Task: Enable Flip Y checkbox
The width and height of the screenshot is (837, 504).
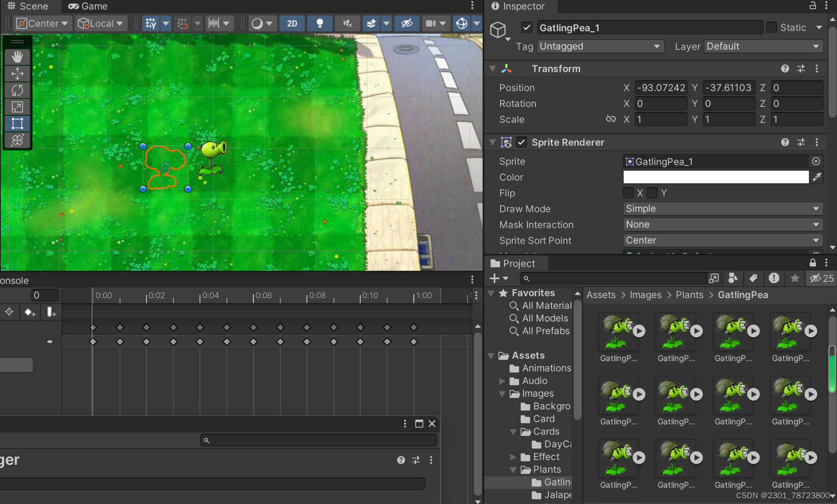Action: (652, 193)
